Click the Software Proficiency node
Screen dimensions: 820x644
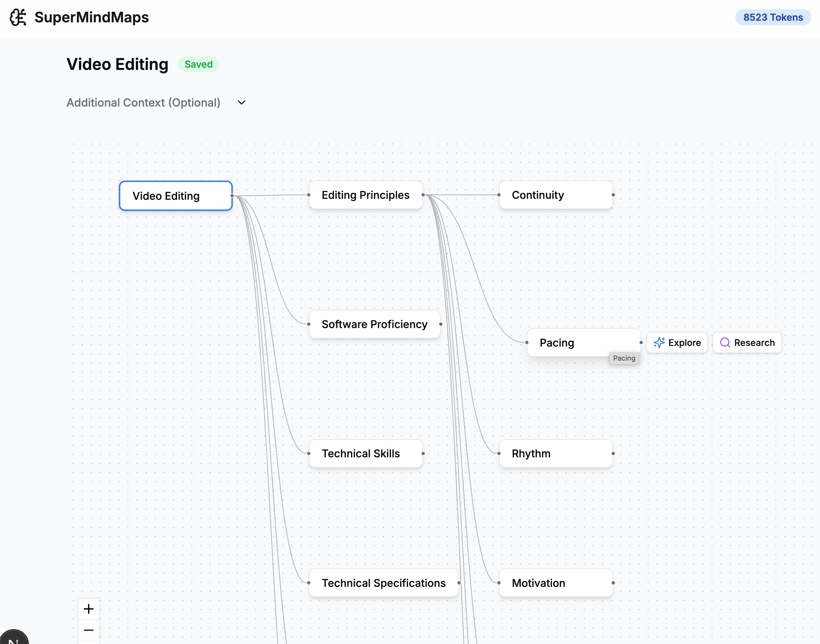[374, 324]
